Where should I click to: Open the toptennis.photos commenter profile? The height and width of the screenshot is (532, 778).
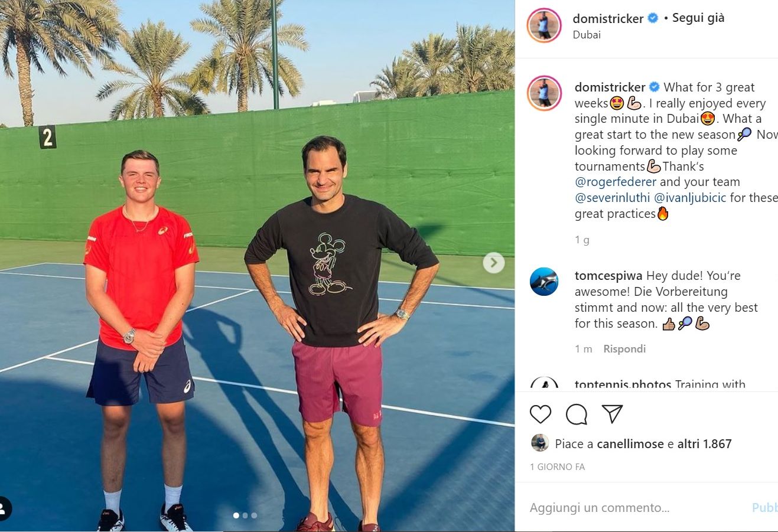pos(623,384)
